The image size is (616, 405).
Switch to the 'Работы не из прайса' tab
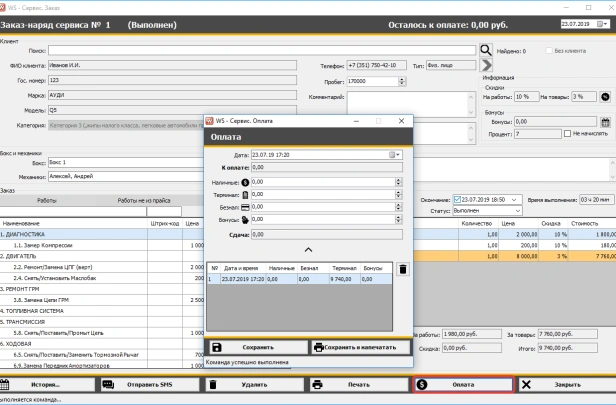coord(145,200)
